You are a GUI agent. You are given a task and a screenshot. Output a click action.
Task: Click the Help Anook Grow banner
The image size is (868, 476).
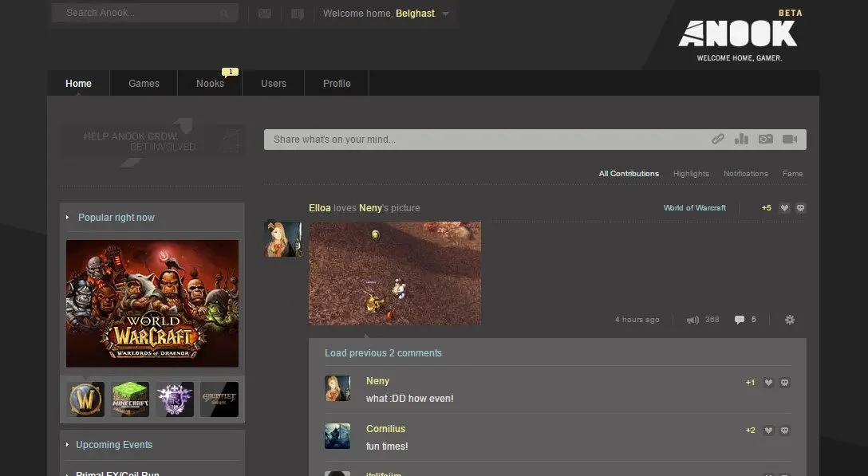(x=152, y=141)
